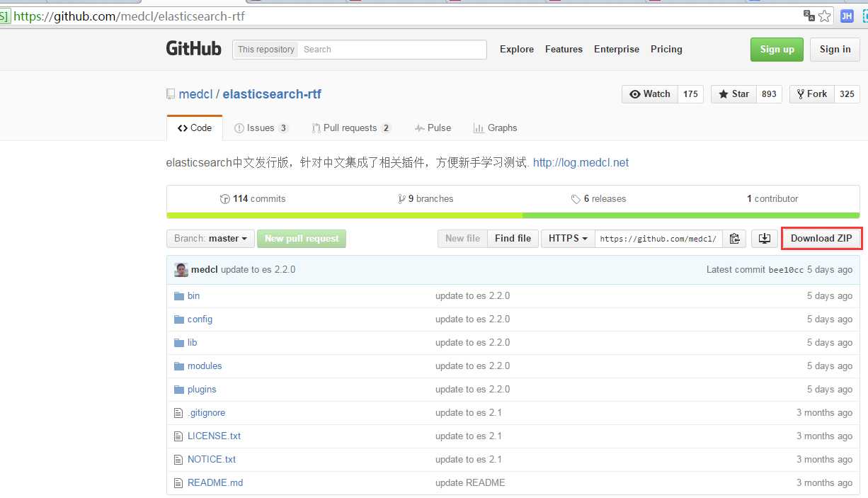The width and height of the screenshot is (868, 498).
Task: View the 893 stargazers count
Action: tap(769, 94)
